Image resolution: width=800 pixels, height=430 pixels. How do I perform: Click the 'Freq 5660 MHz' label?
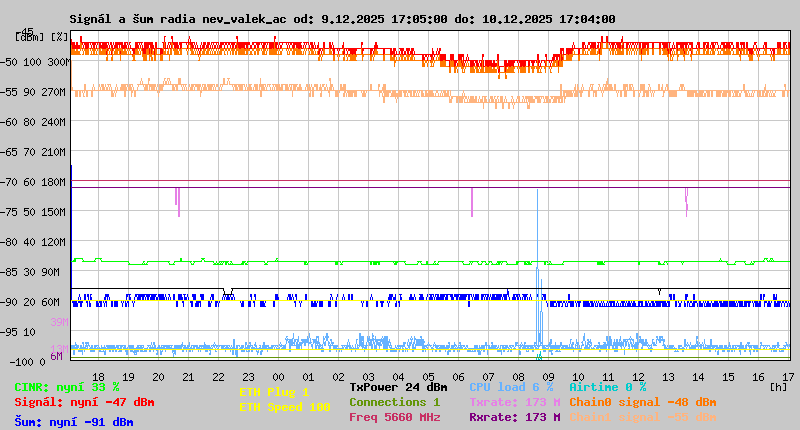click(x=394, y=417)
